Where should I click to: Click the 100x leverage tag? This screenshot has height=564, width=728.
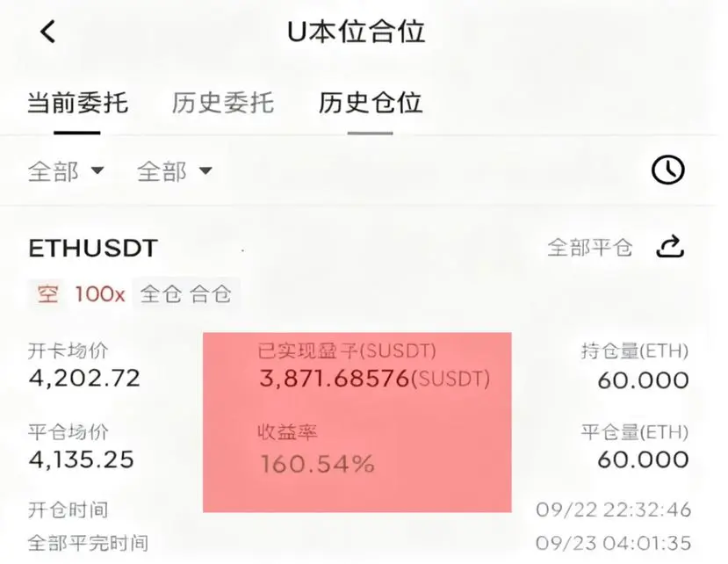pyautogui.click(x=100, y=294)
